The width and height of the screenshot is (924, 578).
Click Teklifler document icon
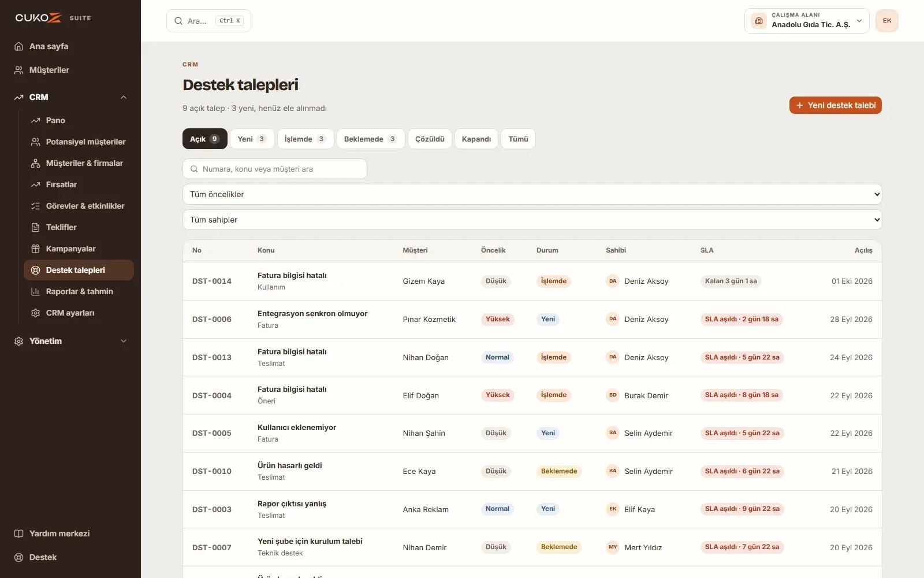click(35, 227)
